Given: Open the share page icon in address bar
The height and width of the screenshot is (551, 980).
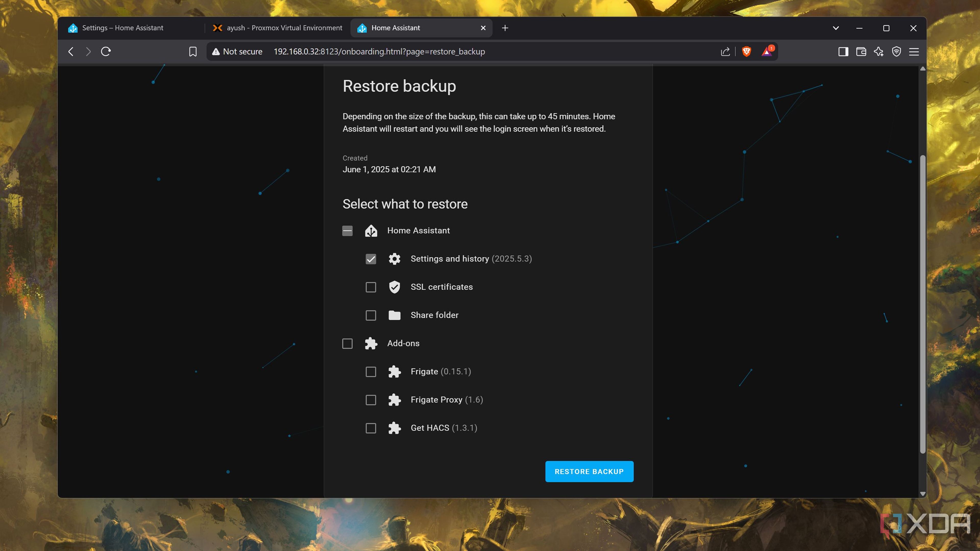Looking at the screenshot, I should (725, 52).
